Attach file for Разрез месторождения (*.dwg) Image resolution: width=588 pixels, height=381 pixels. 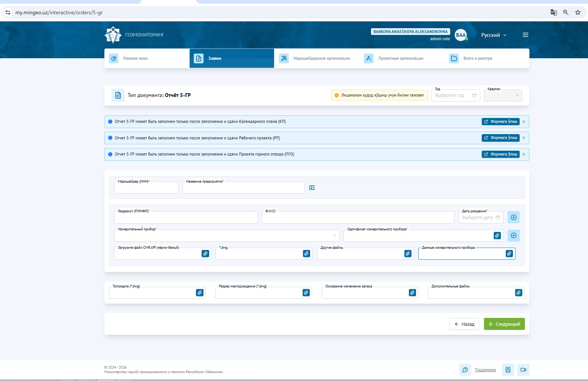point(306,293)
